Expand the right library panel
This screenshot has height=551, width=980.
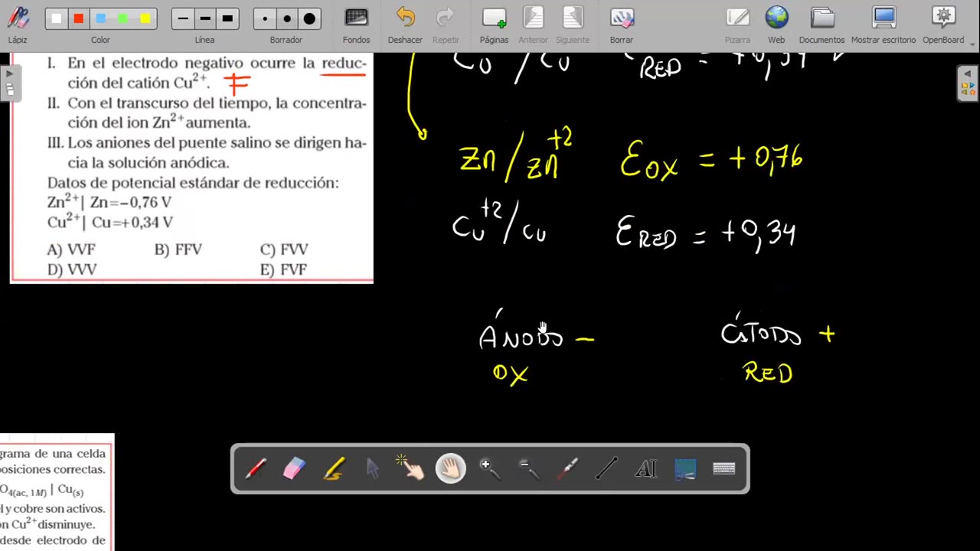[969, 83]
